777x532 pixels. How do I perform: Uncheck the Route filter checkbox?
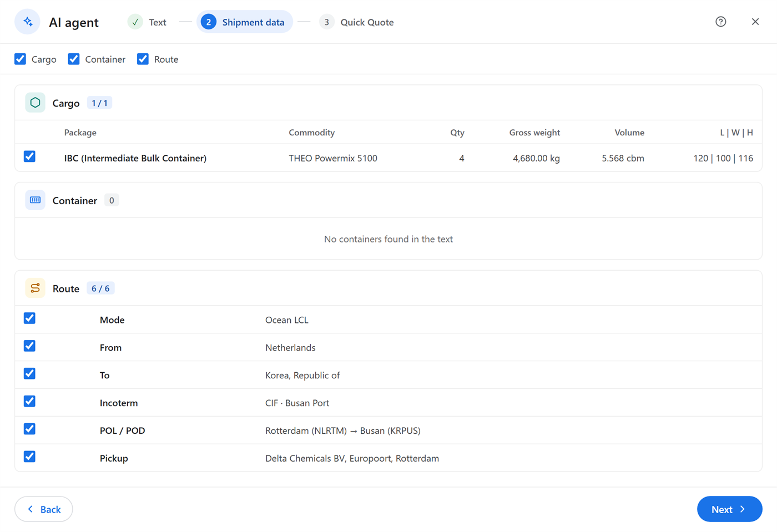[143, 59]
